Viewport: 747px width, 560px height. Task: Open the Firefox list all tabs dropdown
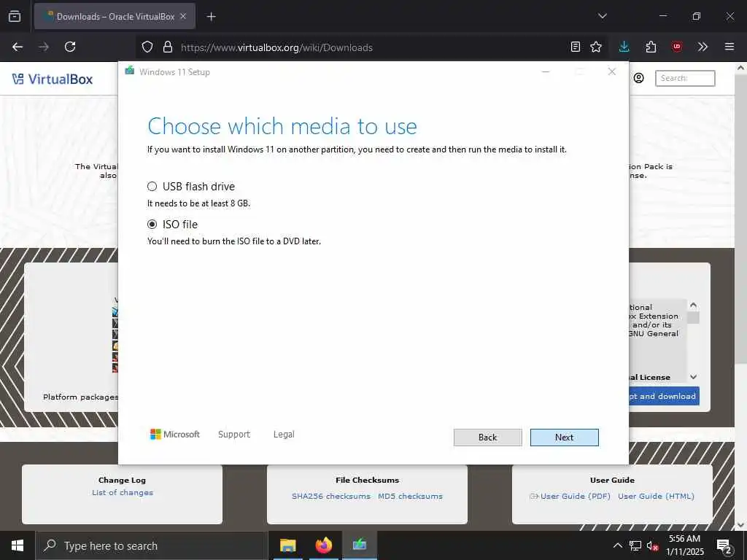click(602, 16)
